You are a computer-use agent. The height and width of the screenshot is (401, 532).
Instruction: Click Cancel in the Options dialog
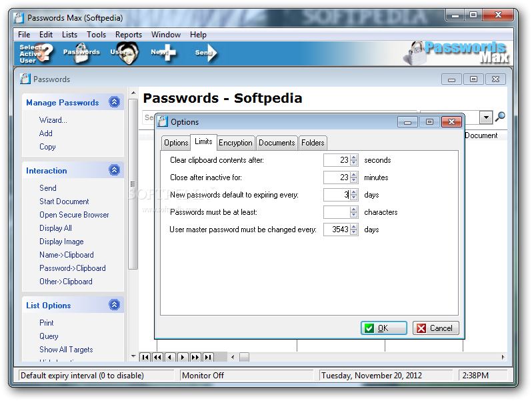coord(436,328)
